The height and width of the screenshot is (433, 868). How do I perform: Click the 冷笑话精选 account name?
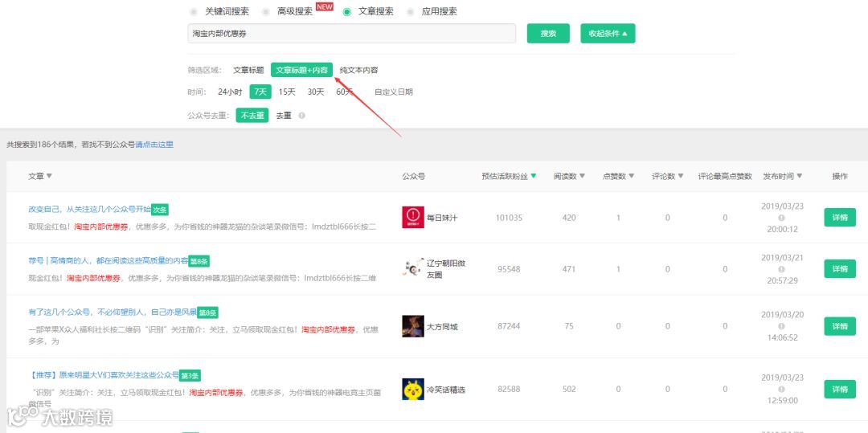[445, 390]
